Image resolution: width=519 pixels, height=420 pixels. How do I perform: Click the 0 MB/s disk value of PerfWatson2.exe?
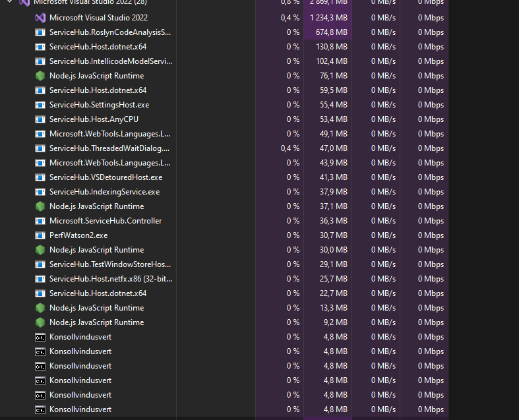[383, 235]
